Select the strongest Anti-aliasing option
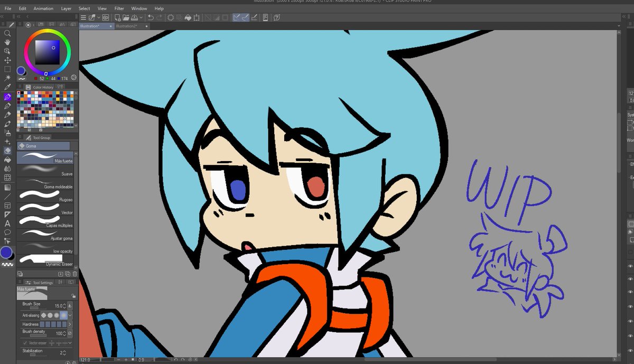 coord(63,315)
